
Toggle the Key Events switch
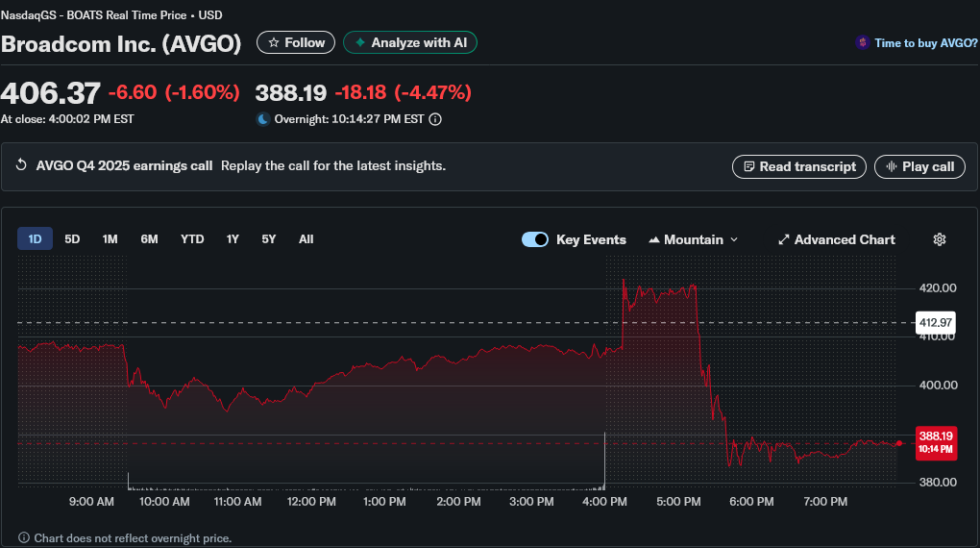coord(535,239)
